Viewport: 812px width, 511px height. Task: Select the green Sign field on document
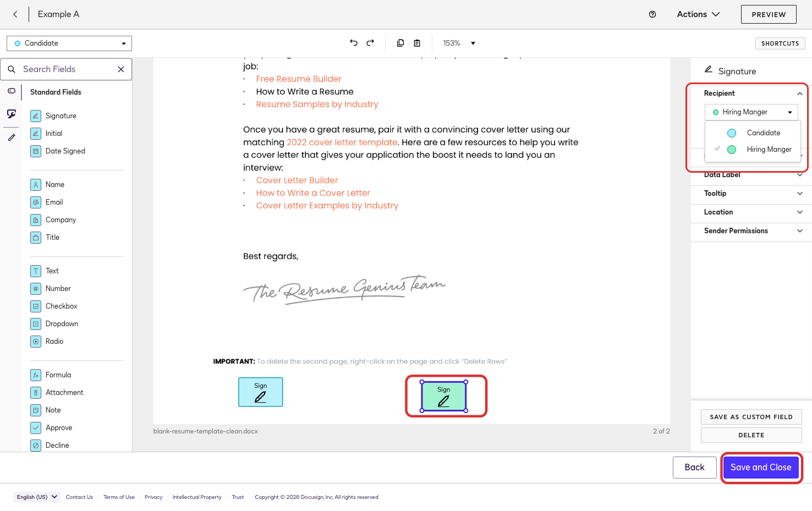(x=444, y=396)
